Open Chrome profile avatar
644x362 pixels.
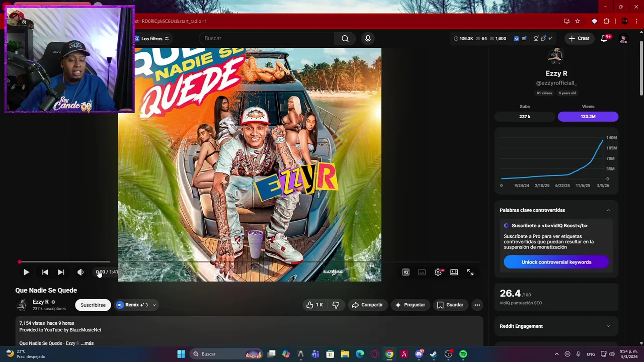[x=624, y=21]
